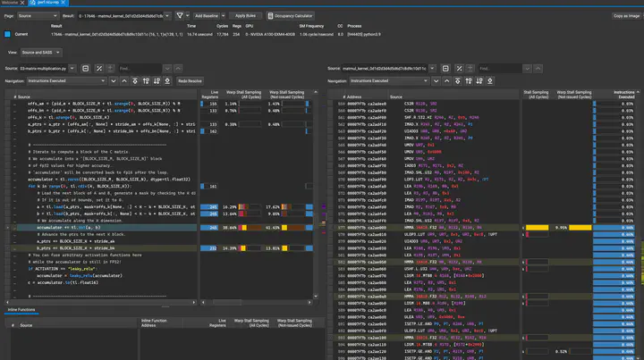
Task: Toggle percent display icon in left Source toolbar
Action: pyautogui.click(x=99, y=69)
